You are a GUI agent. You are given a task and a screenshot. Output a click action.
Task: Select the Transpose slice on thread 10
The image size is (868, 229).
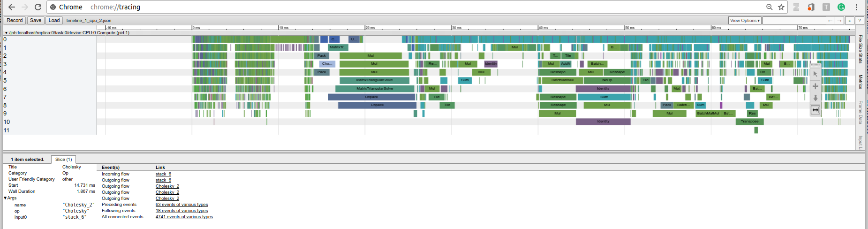[749, 122]
